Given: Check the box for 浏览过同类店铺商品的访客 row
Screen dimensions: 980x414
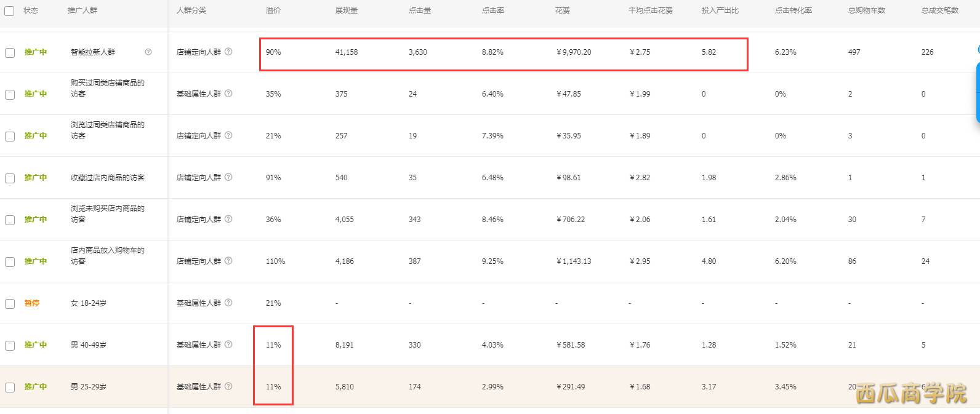Looking at the screenshot, I should 10,137.
